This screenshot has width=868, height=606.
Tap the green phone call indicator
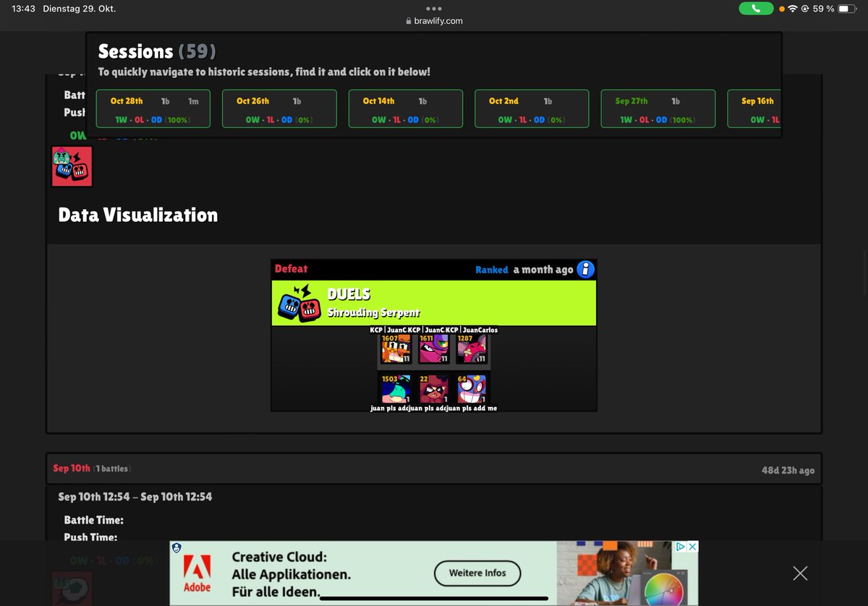[x=756, y=9]
